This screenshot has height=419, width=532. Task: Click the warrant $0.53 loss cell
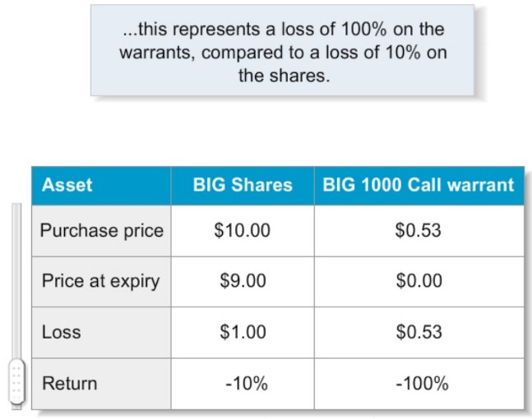point(419,332)
